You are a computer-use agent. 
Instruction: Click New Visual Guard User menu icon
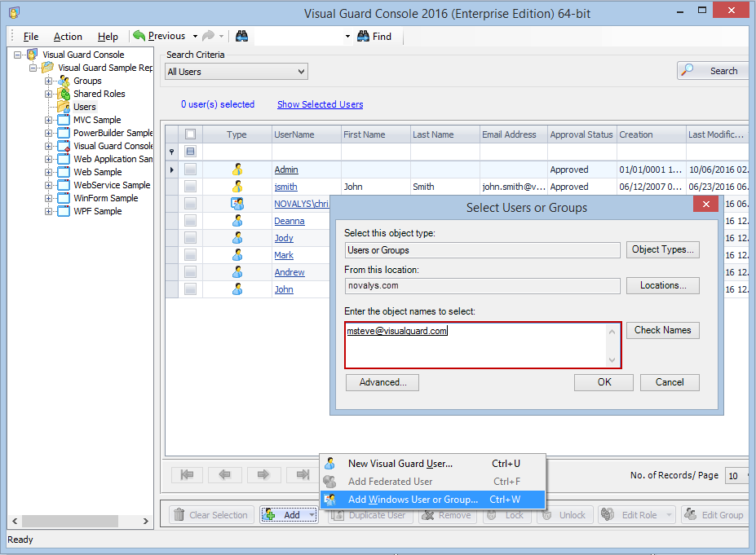click(x=330, y=464)
